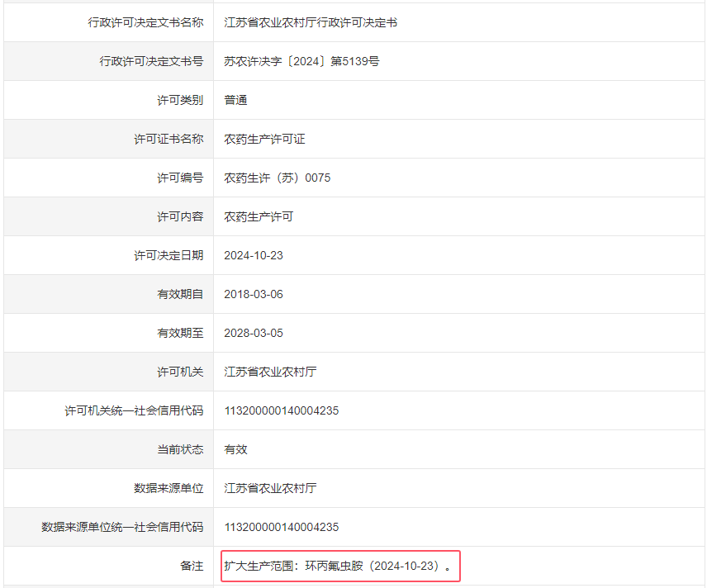This screenshot has height=588, width=707.
Task: Select the remark 扩大生产范围：环丙氟虫胺
Action: point(293,566)
